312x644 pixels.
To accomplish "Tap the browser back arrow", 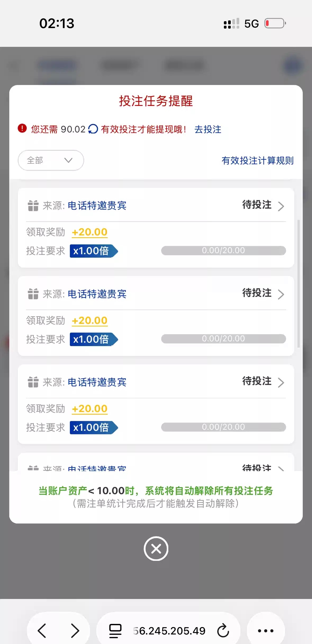I will [x=42, y=630].
